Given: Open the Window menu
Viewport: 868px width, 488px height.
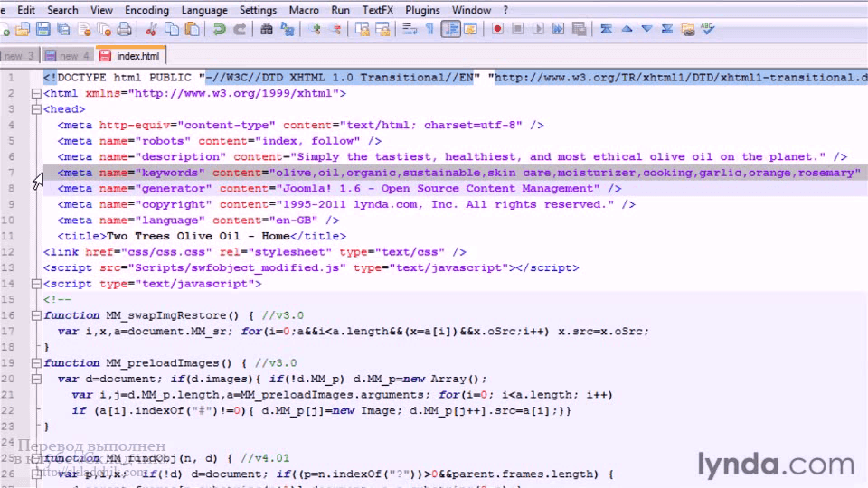Looking at the screenshot, I should click(x=471, y=10).
